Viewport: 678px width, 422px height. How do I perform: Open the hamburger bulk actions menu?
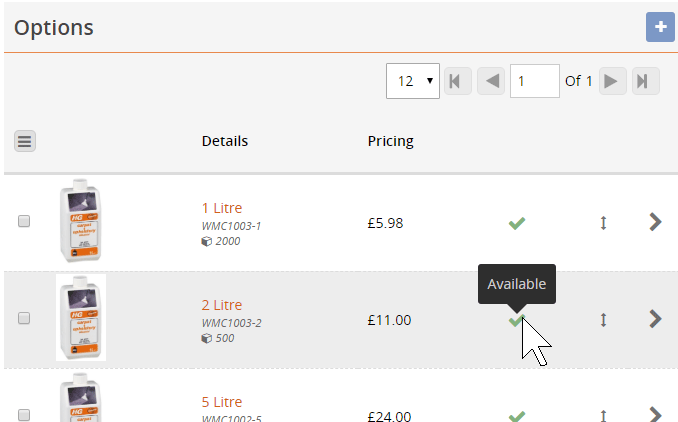pos(25,141)
